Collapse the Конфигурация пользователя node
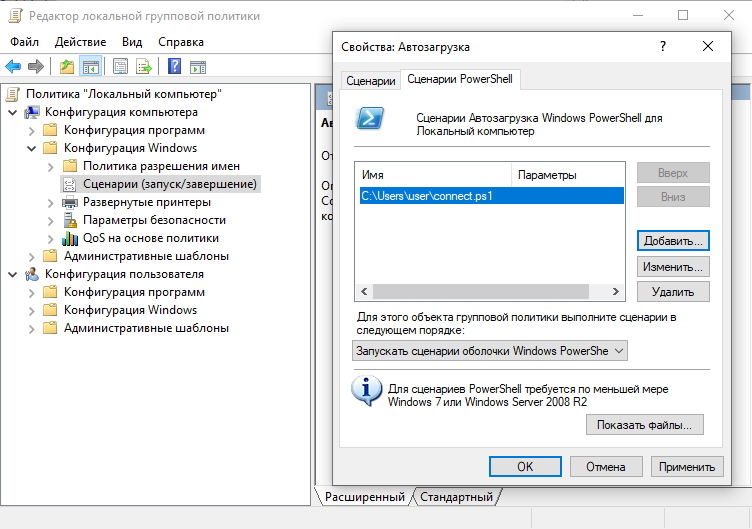Viewport: 752px width, 529px height. [x=13, y=275]
